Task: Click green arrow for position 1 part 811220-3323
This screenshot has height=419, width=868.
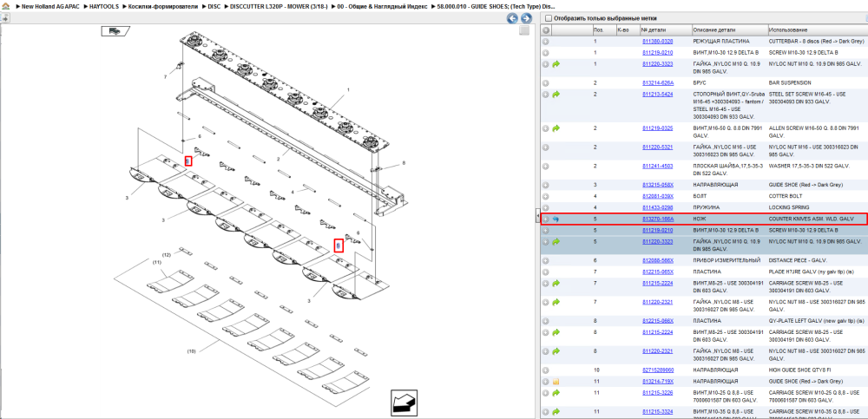Action: (556, 64)
